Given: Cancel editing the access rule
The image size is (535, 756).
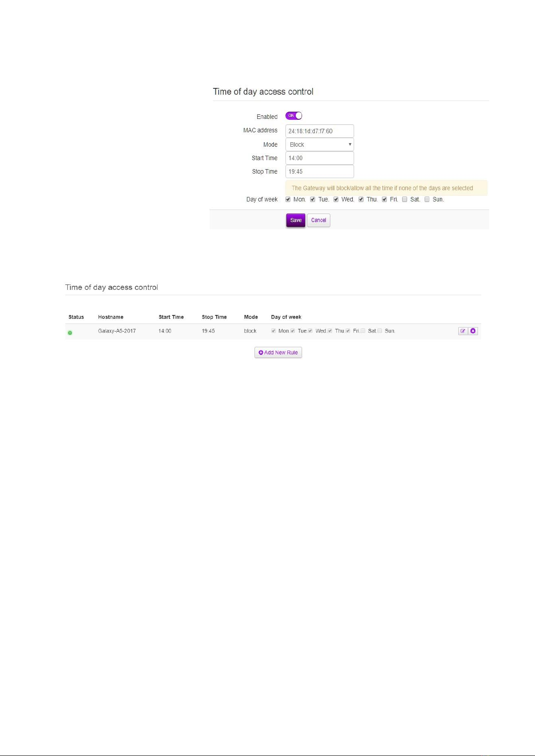Looking at the screenshot, I should click(x=319, y=220).
